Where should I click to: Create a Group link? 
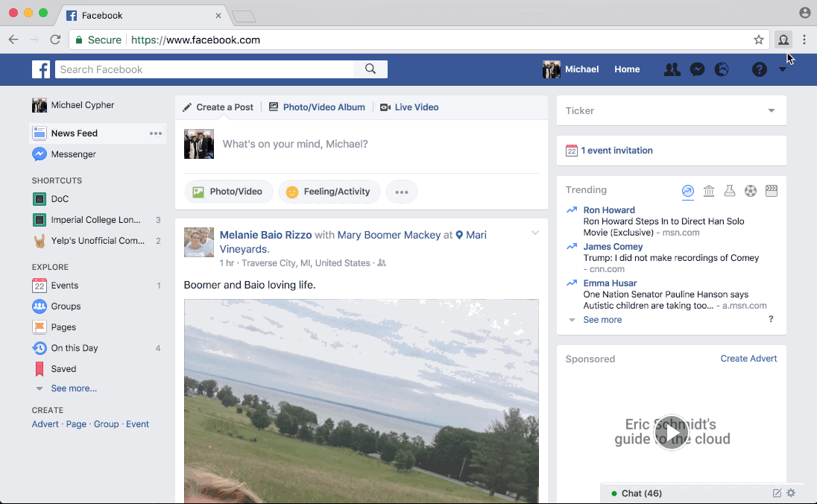107,423
